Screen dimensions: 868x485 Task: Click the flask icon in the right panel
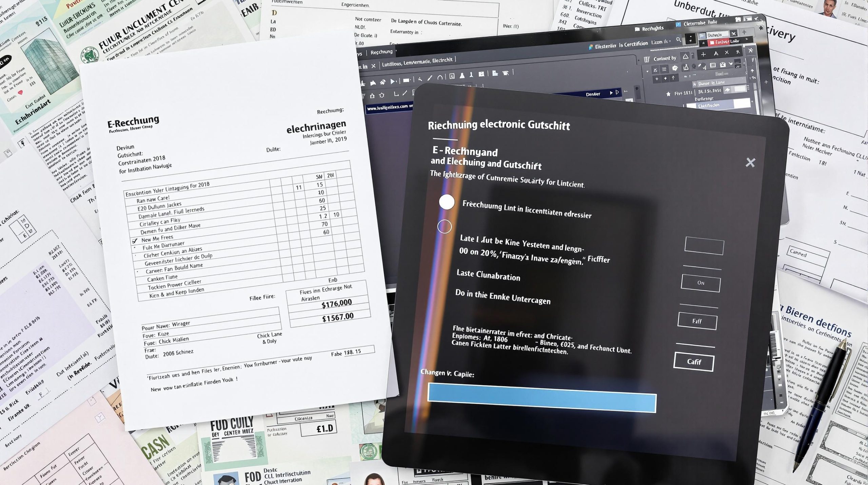[685, 67]
